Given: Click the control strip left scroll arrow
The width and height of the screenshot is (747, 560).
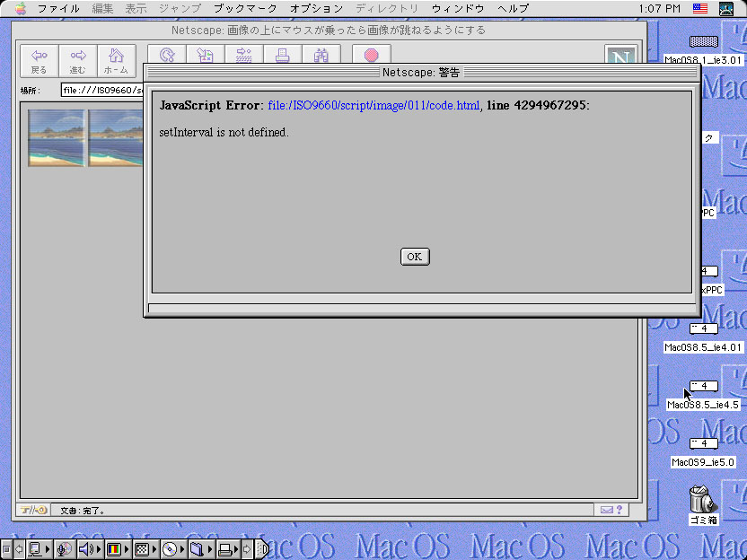Looking at the screenshot, I should point(19,549).
